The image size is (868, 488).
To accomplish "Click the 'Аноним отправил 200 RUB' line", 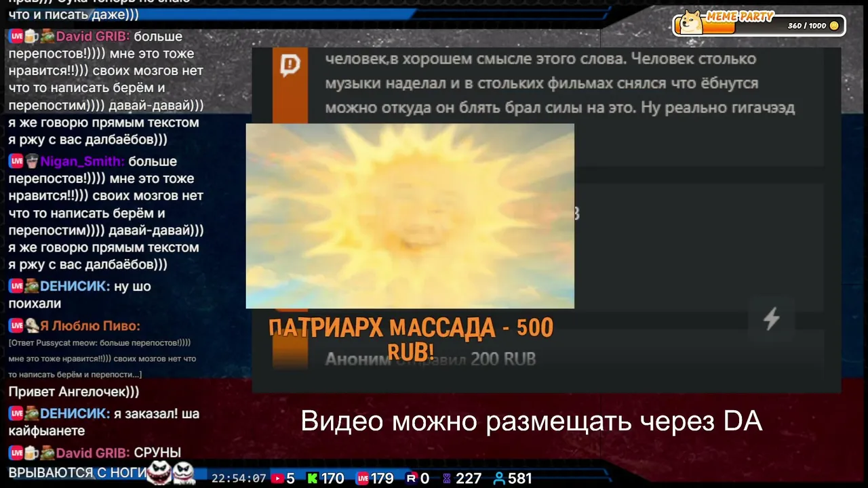I will click(431, 359).
